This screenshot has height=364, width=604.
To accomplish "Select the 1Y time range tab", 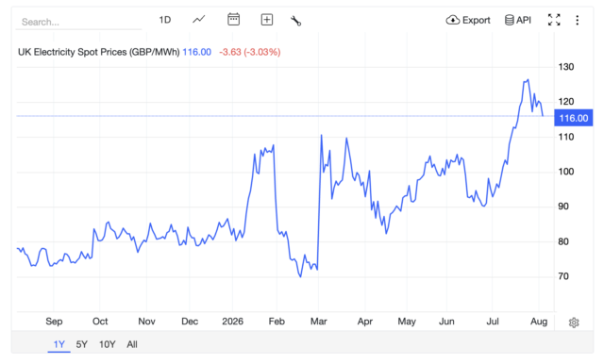I will click(59, 344).
